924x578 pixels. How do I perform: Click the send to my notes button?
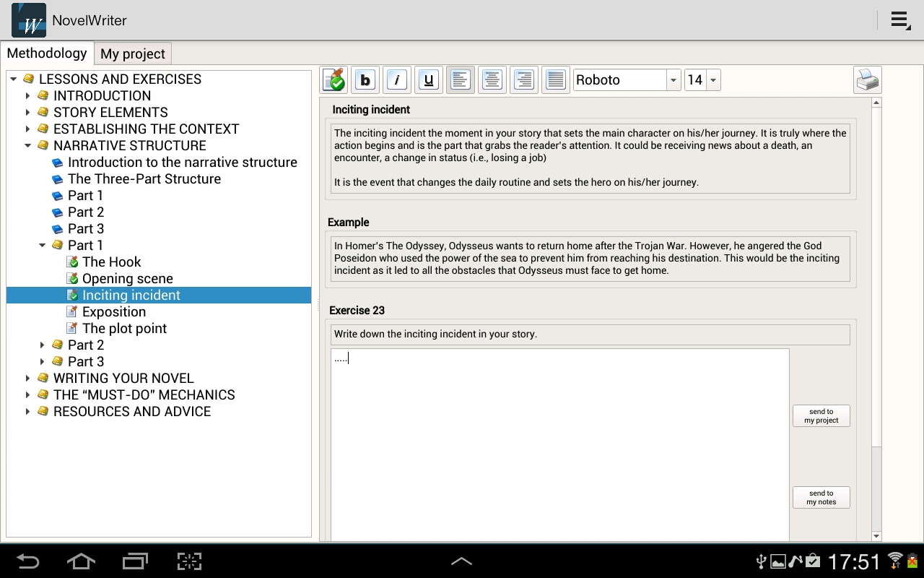coord(821,498)
